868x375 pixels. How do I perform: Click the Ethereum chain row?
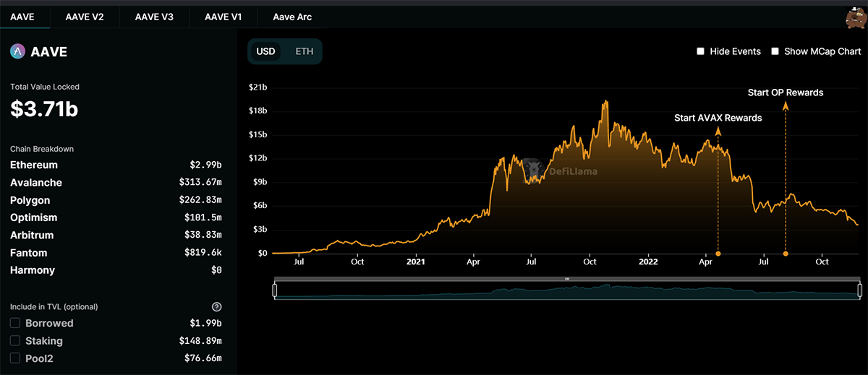coord(116,165)
